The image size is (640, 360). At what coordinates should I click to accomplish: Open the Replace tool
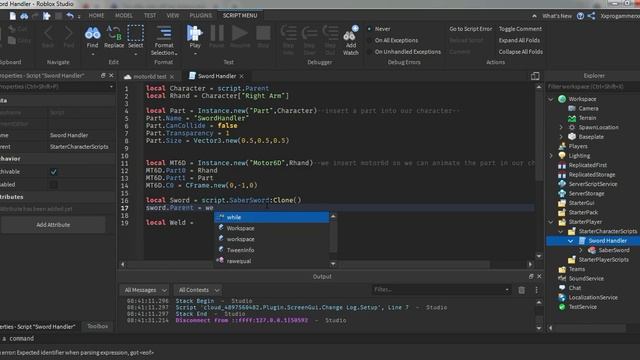[114, 38]
